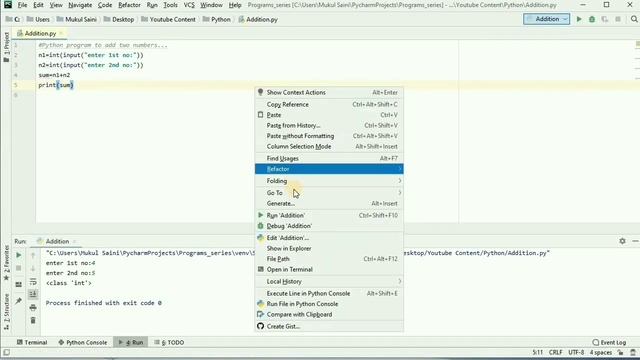Open the Python Console tool window
This screenshot has width=640, height=360.
point(82,342)
